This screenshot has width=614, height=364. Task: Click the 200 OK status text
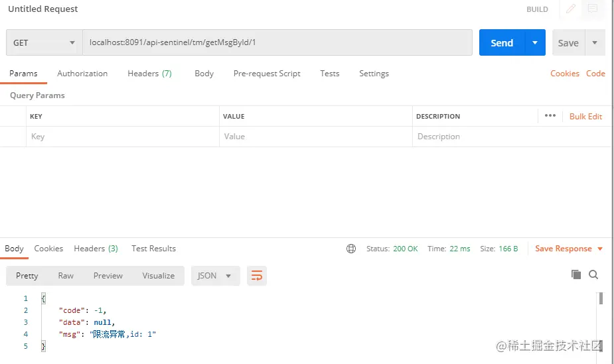click(x=406, y=249)
